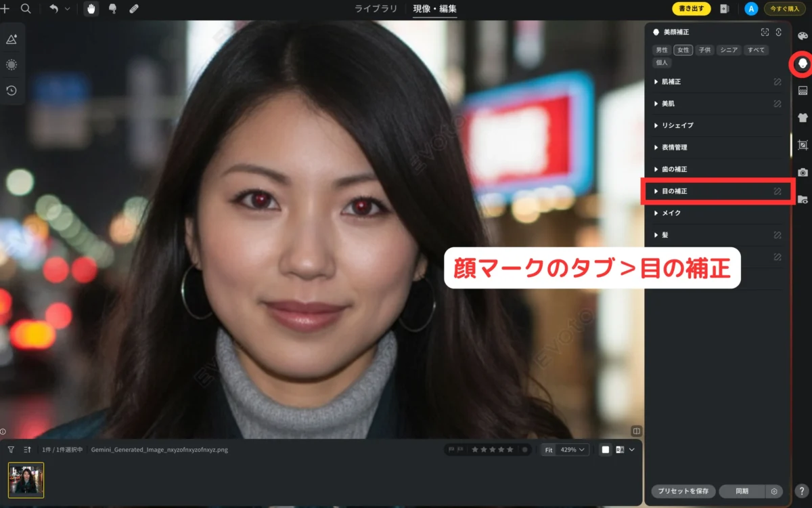This screenshot has width=812, height=508.
Task: Open the edit history panel
Action: click(x=12, y=91)
